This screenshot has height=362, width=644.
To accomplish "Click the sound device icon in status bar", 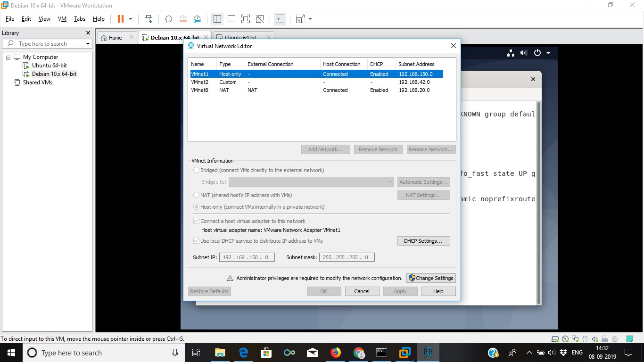I will 594,338.
